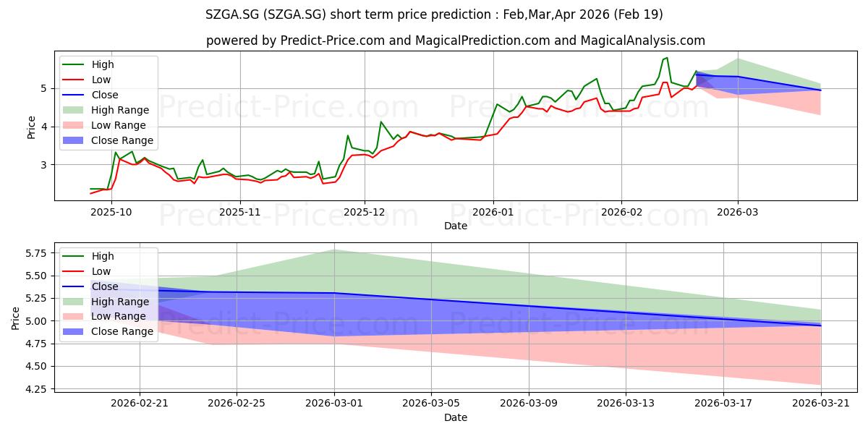Click the chart title SZGA.SG short term price prediction
868x434 pixels.
433,14
